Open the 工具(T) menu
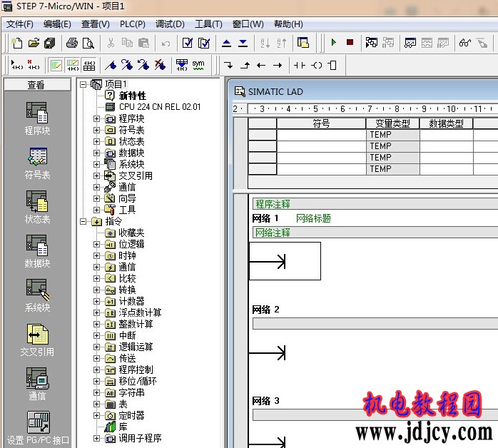498x448 pixels. tap(208, 24)
